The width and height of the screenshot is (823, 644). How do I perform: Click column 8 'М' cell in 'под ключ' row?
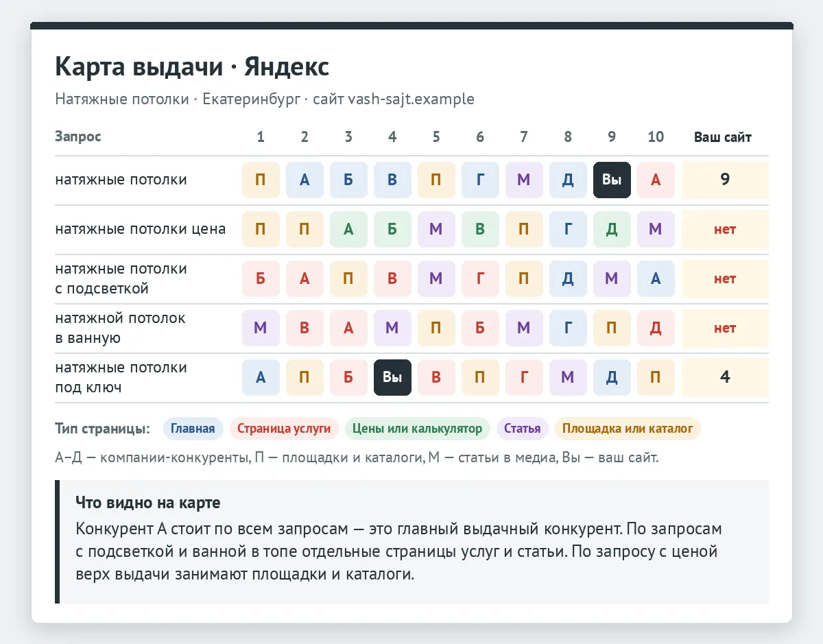pos(568,378)
